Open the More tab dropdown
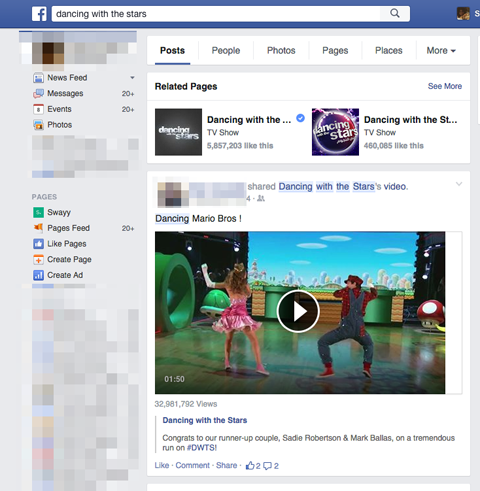 tap(441, 51)
